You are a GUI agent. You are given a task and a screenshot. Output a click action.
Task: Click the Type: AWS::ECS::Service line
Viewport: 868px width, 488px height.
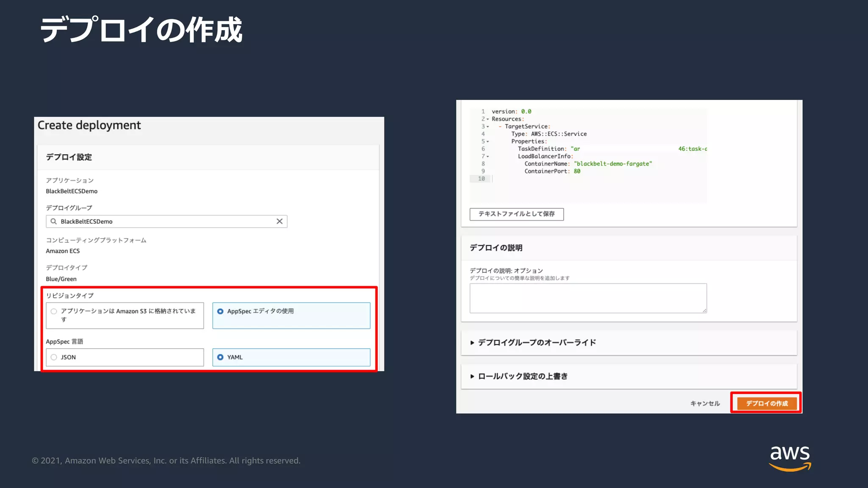coord(549,134)
